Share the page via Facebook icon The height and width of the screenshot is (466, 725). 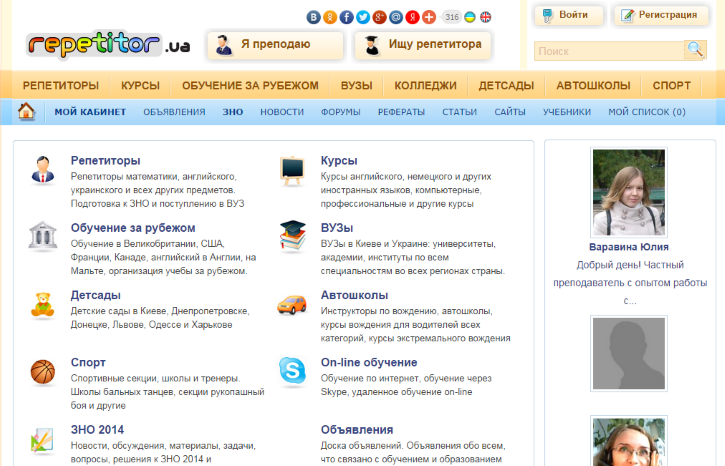pos(347,17)
